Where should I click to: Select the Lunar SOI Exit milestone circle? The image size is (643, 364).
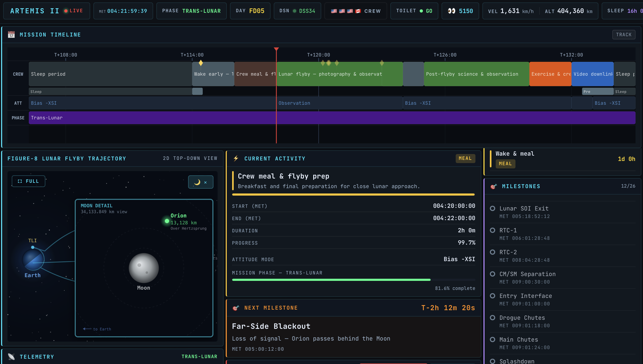click(x=493, y=208)
